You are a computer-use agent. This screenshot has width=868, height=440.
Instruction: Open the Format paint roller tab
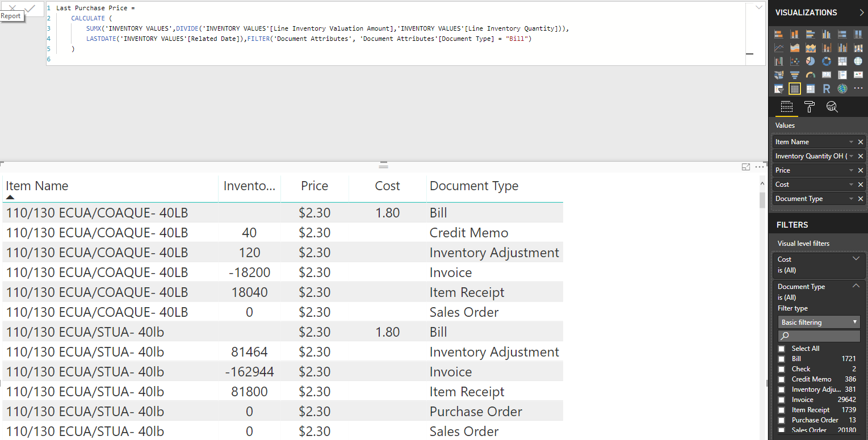tap(810, 107)
